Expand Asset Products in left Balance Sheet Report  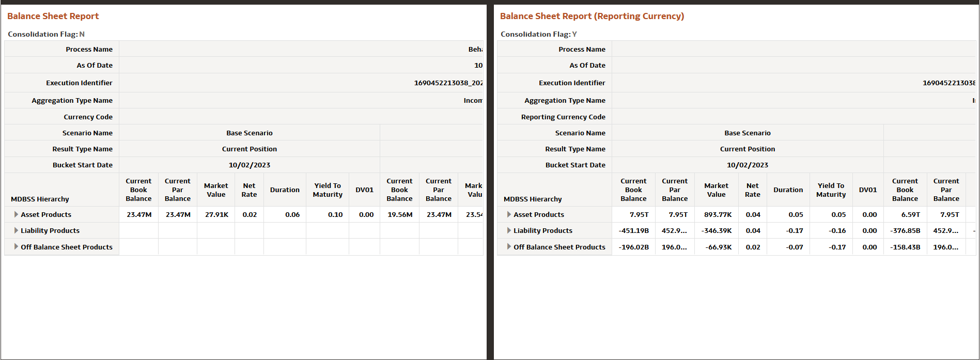(17, 214)
